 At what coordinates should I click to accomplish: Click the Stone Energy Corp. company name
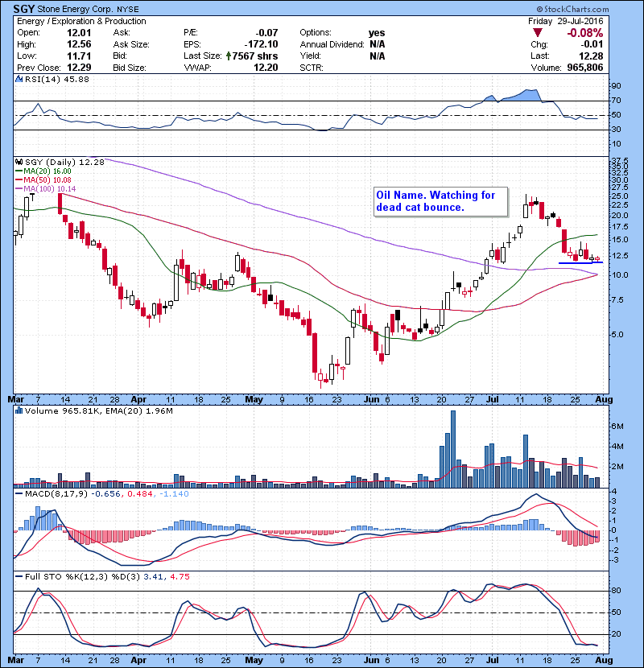(76, 9)
